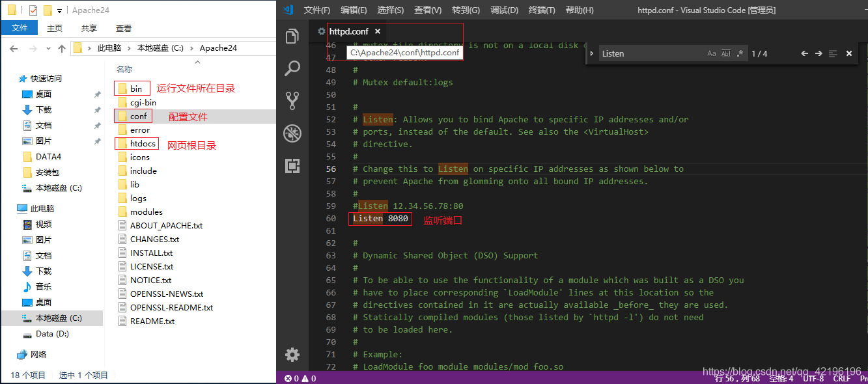Open the 选择(S) menu in VS Code

[390, 10]
